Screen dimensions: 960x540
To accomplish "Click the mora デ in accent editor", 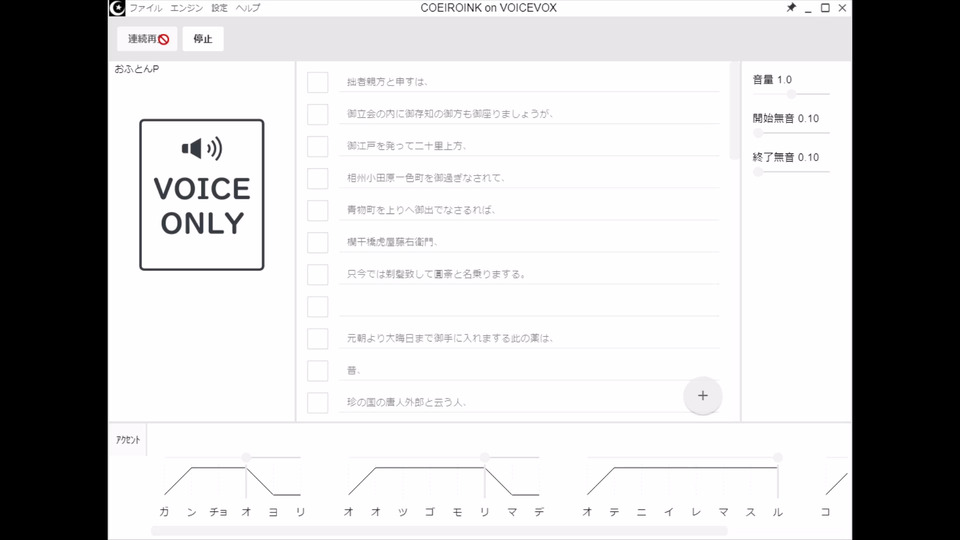I will click(539, 512).
